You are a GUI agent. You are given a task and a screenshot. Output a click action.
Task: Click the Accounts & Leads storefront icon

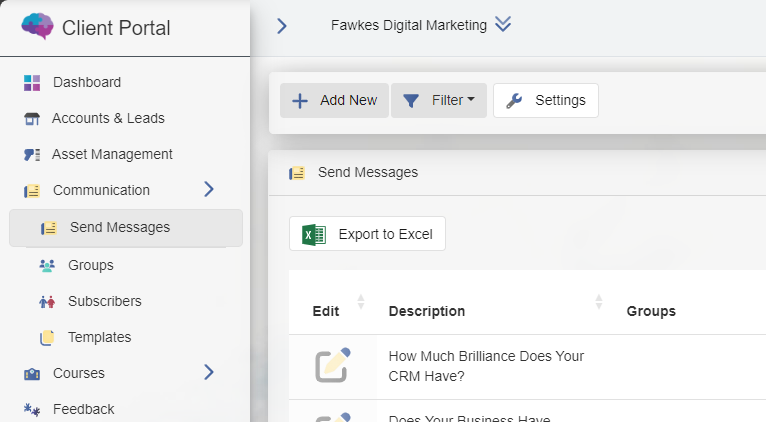32,119
